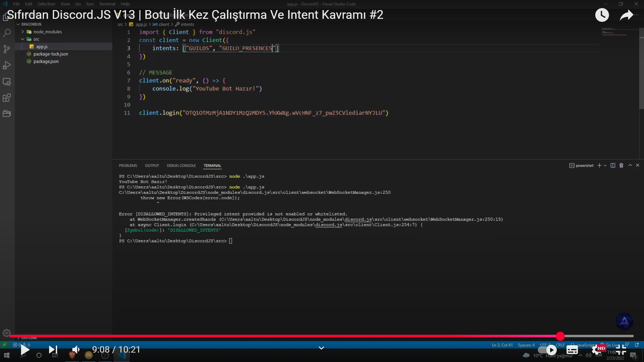
Task: Open the Run menu
Action: coord(90,4)
